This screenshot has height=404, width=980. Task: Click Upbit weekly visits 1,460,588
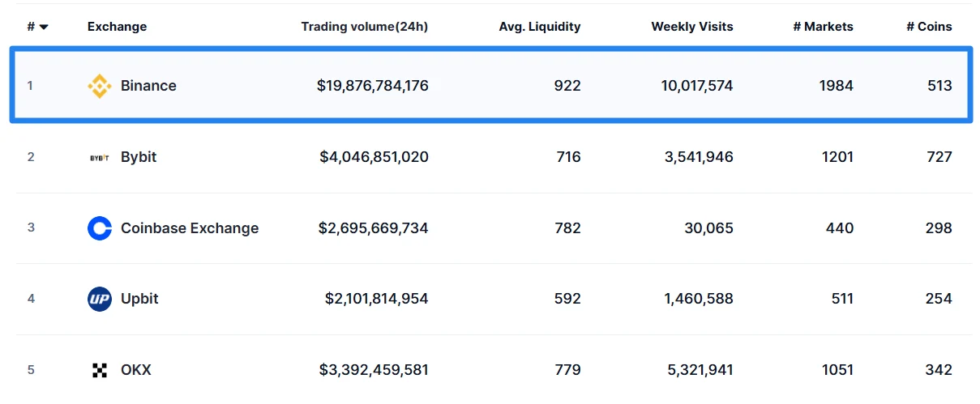[699, 299]
